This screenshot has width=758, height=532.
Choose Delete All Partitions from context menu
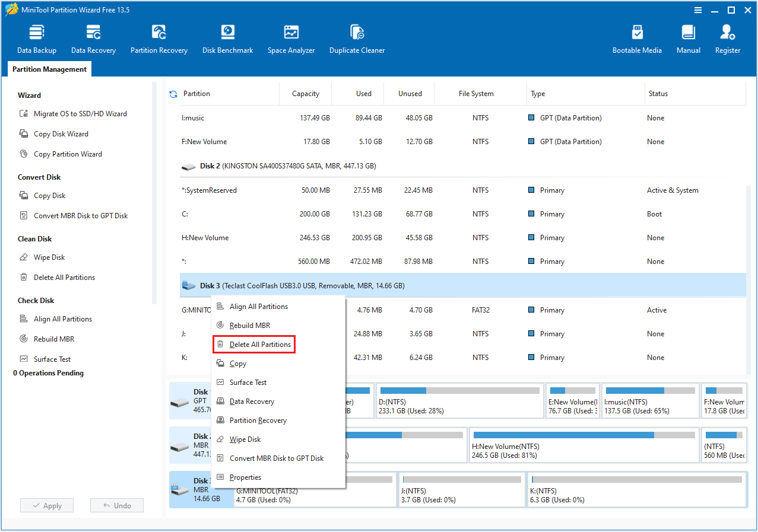coord(253,344)
